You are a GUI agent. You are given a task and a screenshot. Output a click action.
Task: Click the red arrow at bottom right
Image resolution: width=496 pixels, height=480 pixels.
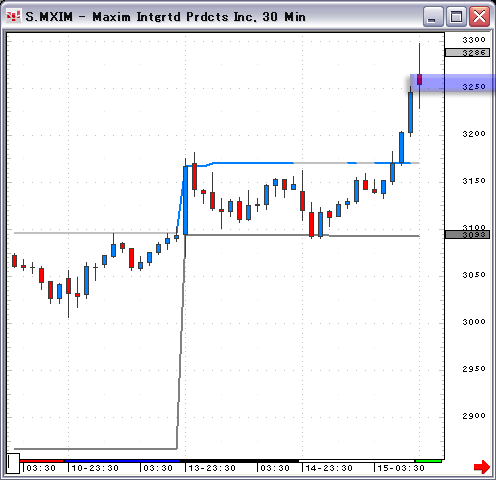(x=482, y=467)
